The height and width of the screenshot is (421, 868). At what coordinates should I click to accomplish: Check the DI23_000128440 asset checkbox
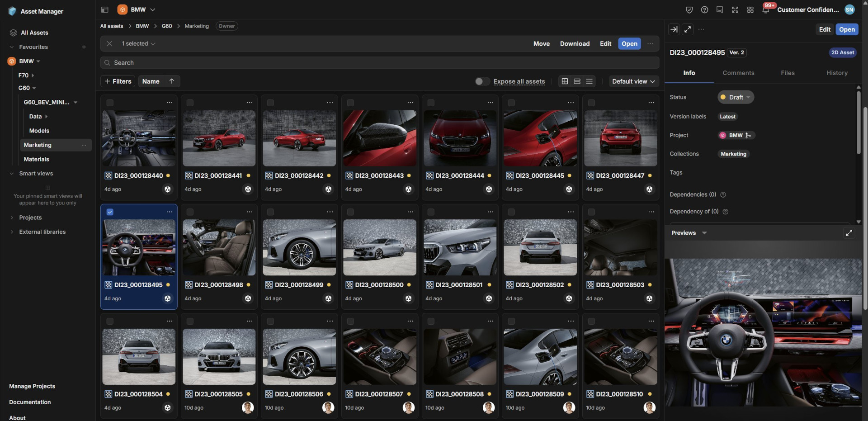pyautogui.click(x=110, y=103)
